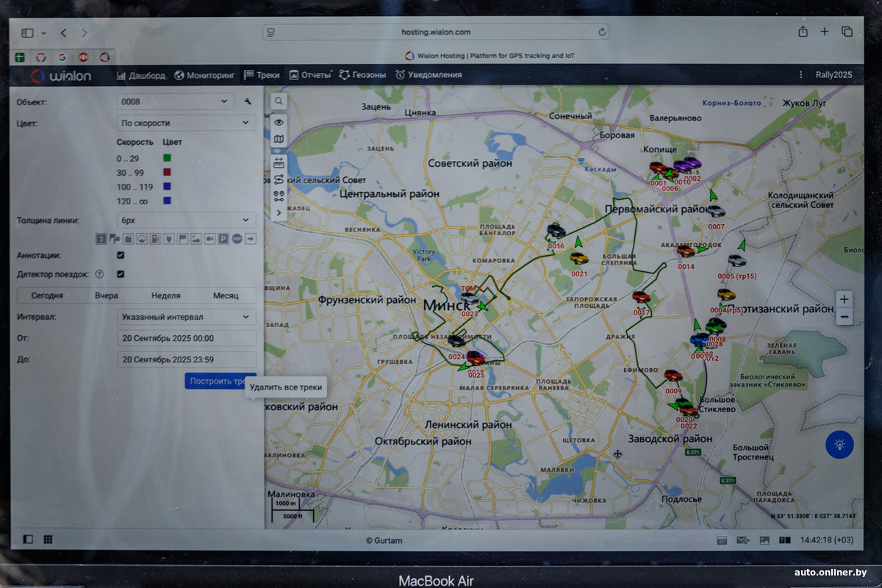This screenshot has height=588, width=882.
Task: Go back in Safari
Action: (x=63, y=32)
